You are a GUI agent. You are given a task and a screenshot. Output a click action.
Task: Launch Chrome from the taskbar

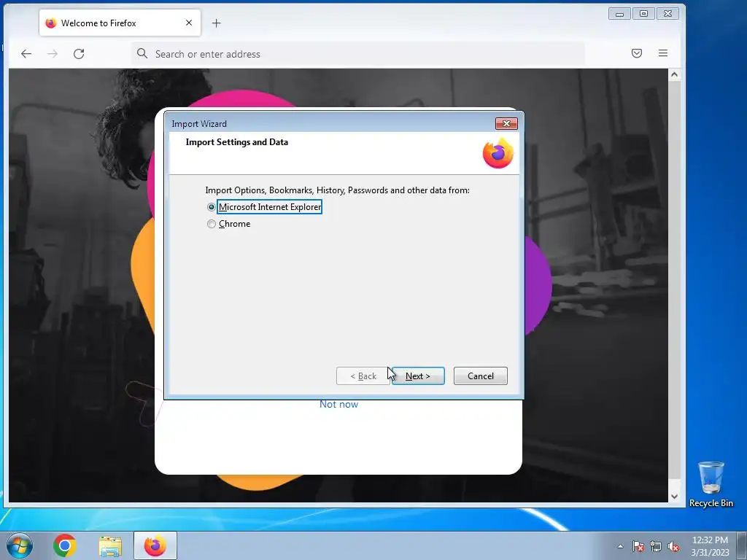pyautogui.click(x=65, y=545)
